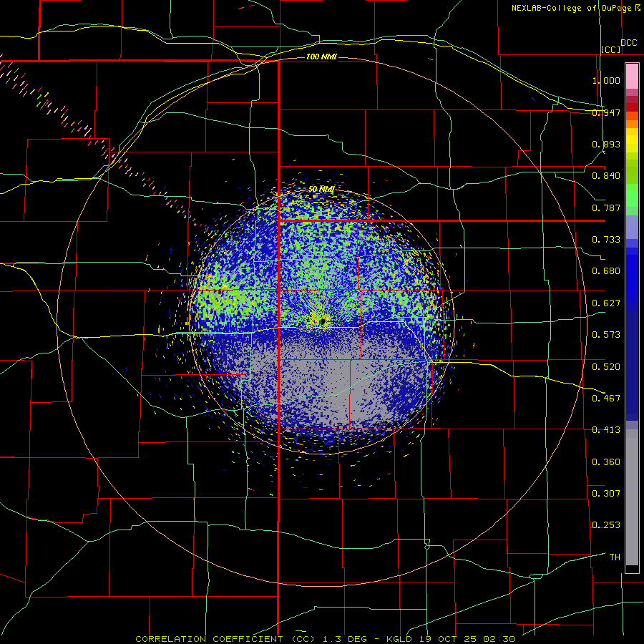This screenshot has height=644, width=644.
Task: Click the 0.680 legend value
Action: (606, 271)
